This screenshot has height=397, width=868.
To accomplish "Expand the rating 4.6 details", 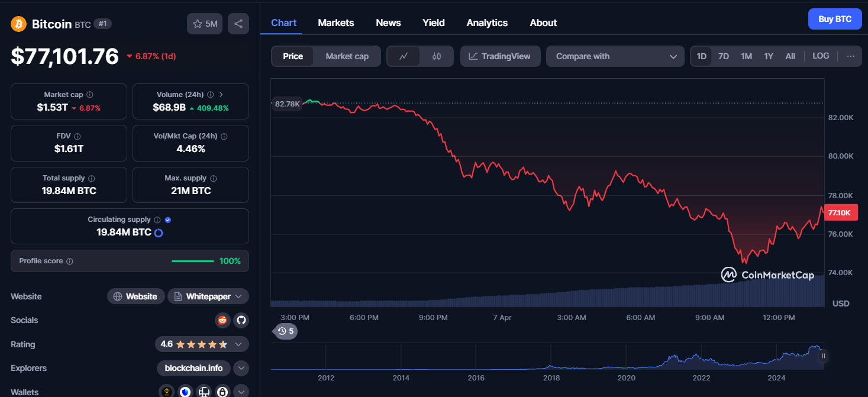I will (x=202, y=344).
